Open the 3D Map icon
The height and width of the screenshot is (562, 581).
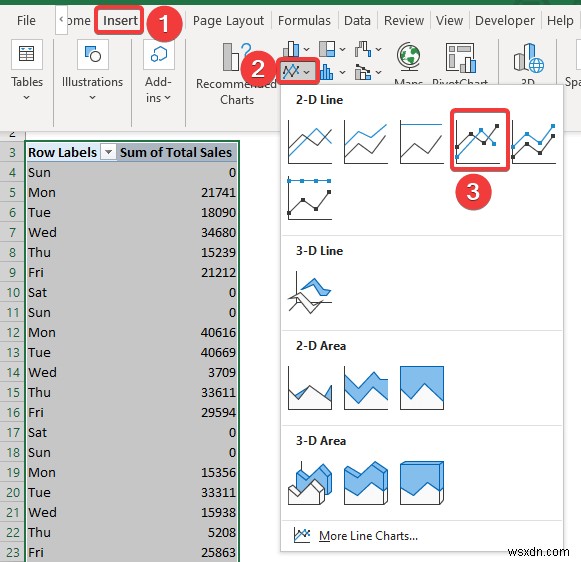tap(528, 57)
